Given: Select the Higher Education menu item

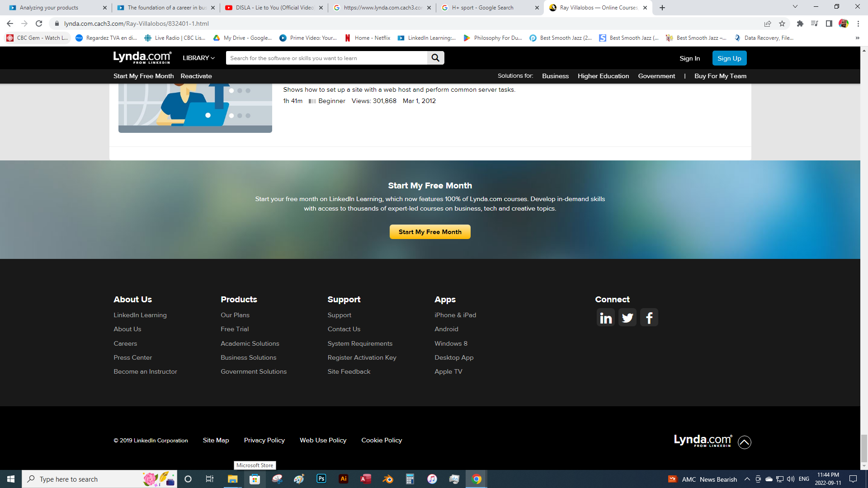Looking at the screenshot, I should point(603,76).
